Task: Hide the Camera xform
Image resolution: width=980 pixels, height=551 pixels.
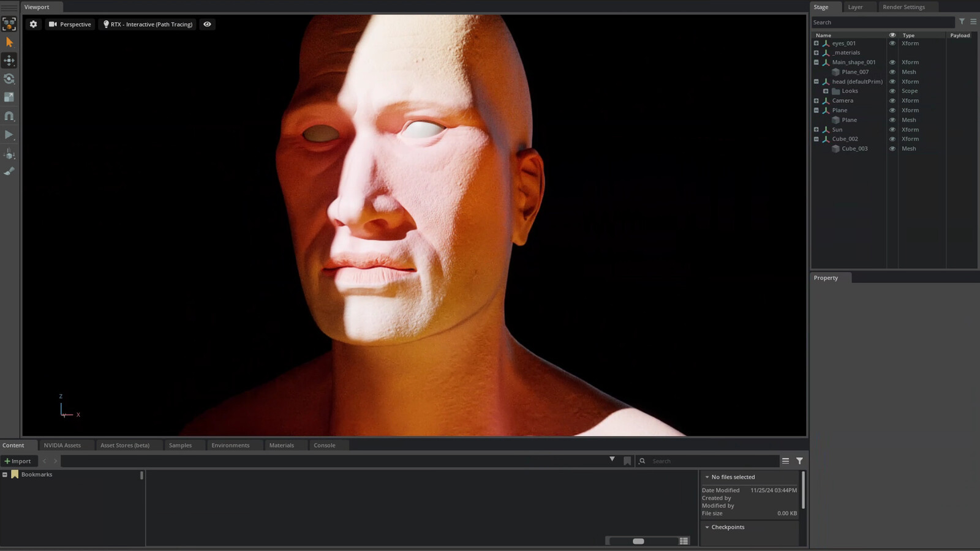Action: tap(892, 101)
